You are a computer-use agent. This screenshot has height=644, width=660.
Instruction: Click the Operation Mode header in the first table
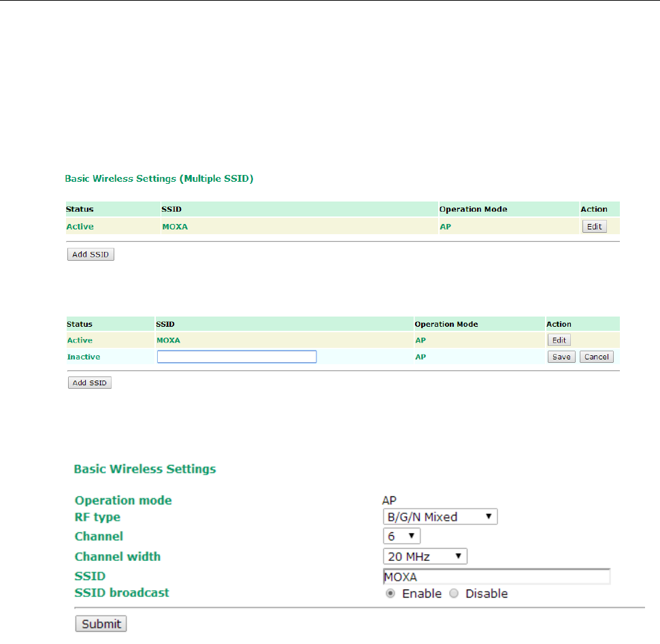point(473,209)
